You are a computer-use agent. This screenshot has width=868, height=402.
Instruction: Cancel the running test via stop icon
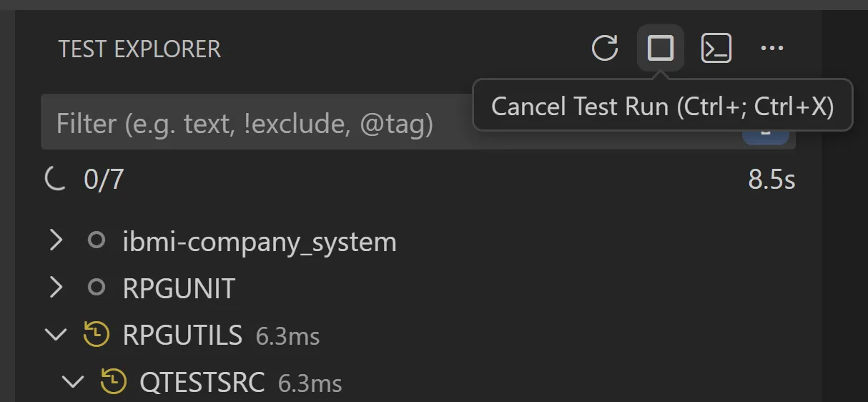pos(660,49)
